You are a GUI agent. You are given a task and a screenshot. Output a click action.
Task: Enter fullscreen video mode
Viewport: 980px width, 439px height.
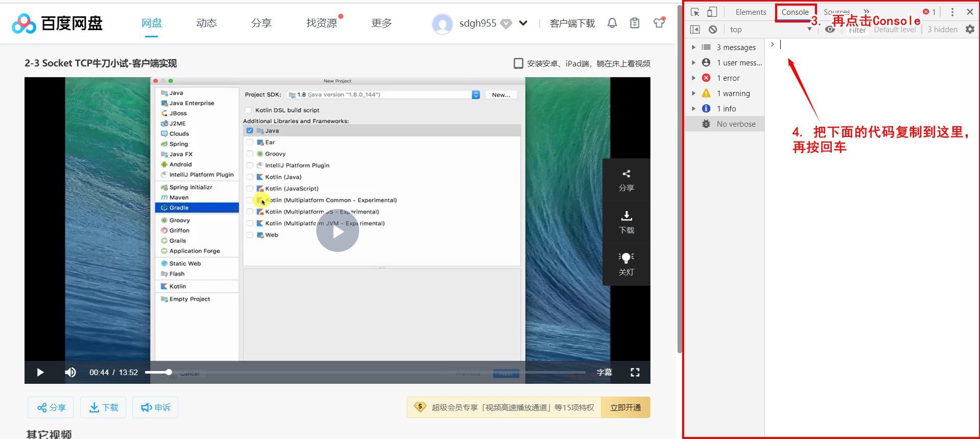tap(635, 372)
